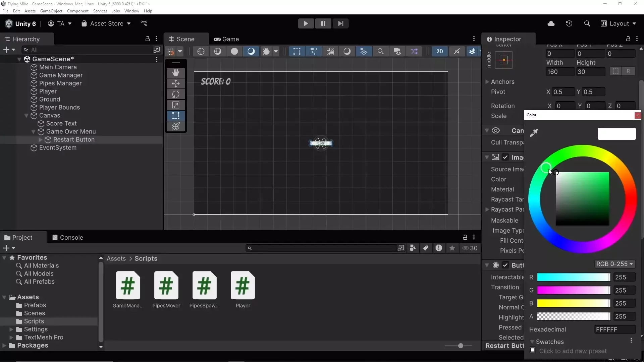Open the GameObject menu
644x362 pixels.
tap(51, 11)
